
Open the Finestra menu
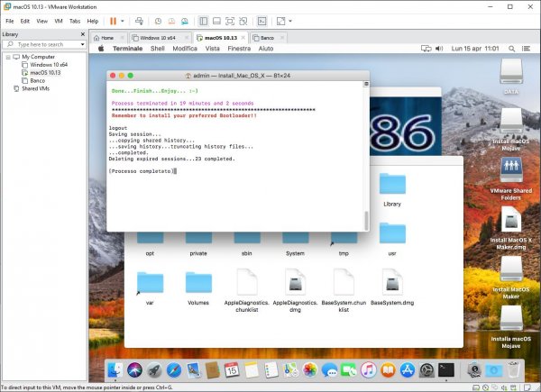239,49
